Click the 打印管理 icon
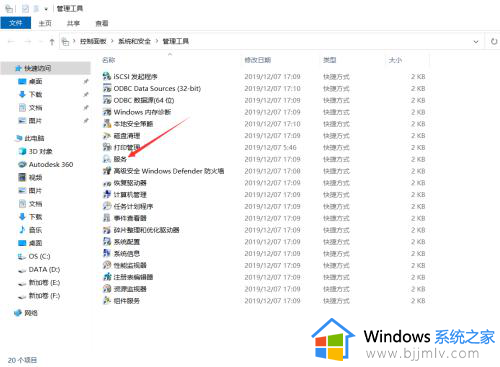 107,147
